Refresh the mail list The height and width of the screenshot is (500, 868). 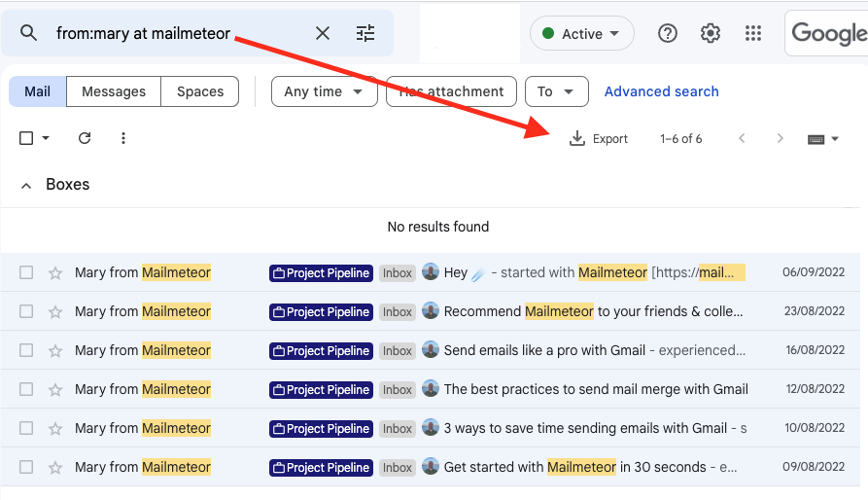(85, 138)
